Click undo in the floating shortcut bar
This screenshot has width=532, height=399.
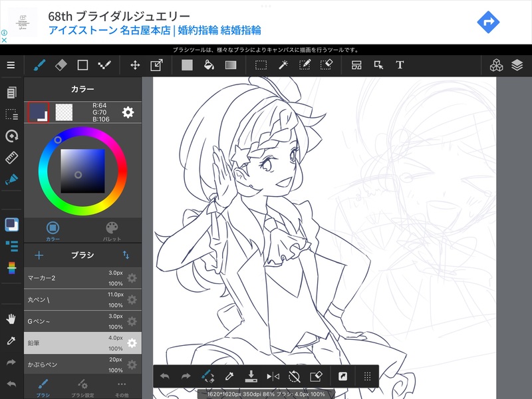165,376
